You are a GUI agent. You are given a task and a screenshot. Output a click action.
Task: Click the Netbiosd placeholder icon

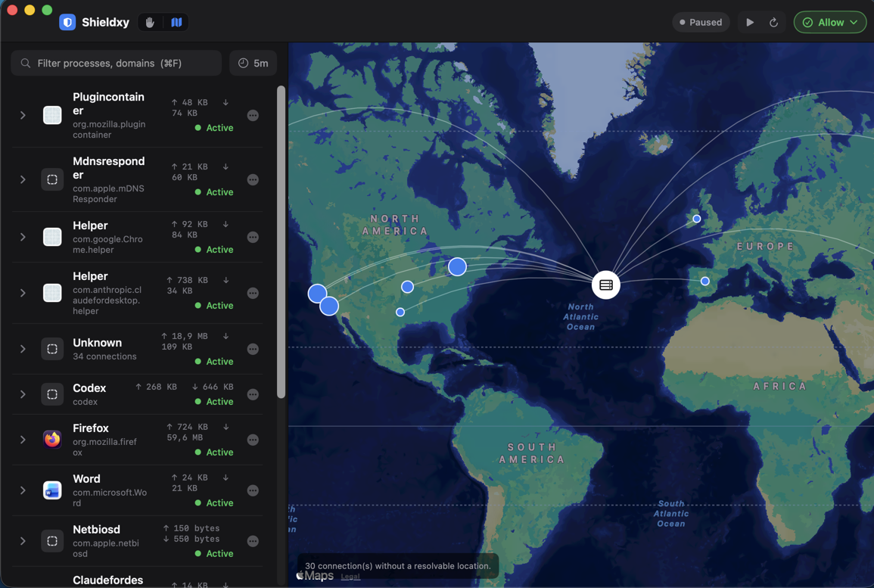(52, 541)
